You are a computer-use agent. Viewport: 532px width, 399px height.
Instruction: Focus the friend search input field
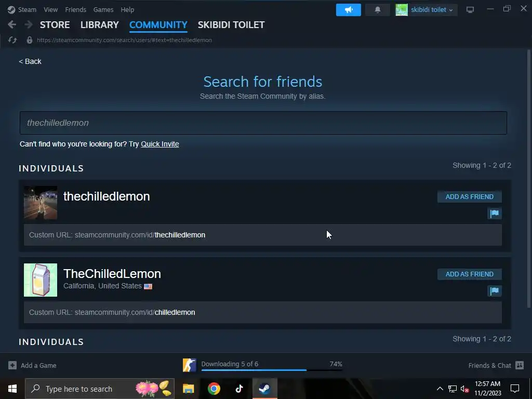(x=263, y=123)
